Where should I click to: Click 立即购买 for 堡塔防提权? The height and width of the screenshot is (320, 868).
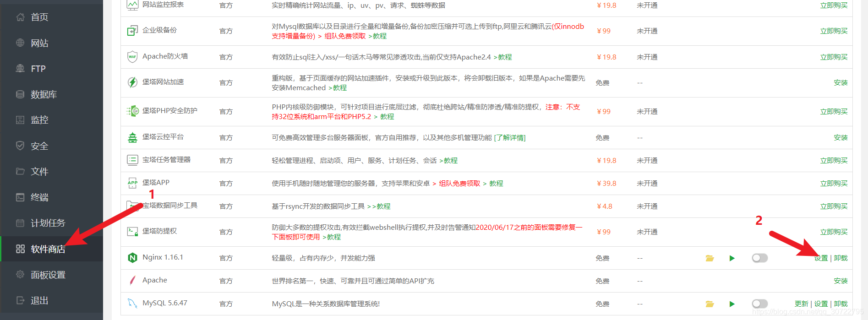coord(834,232)
